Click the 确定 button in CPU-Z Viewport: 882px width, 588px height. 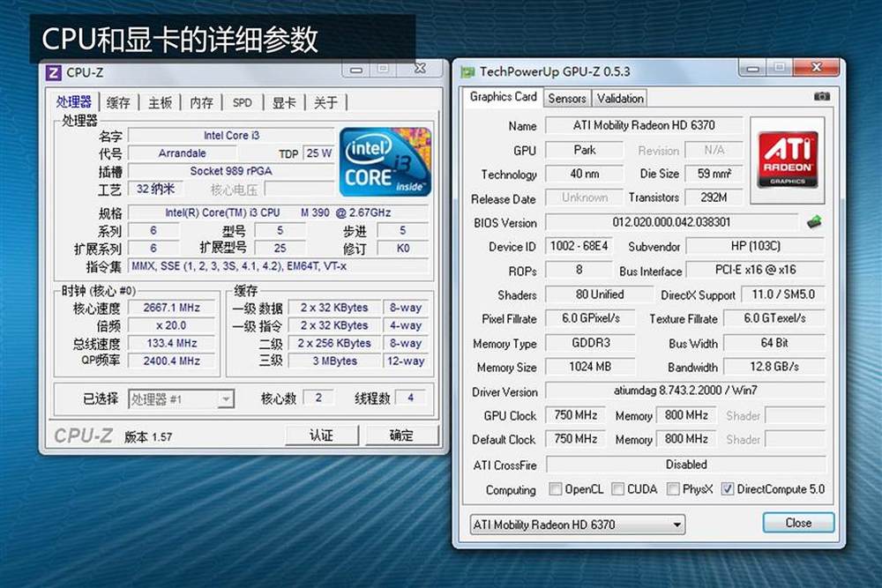(401, 435)
